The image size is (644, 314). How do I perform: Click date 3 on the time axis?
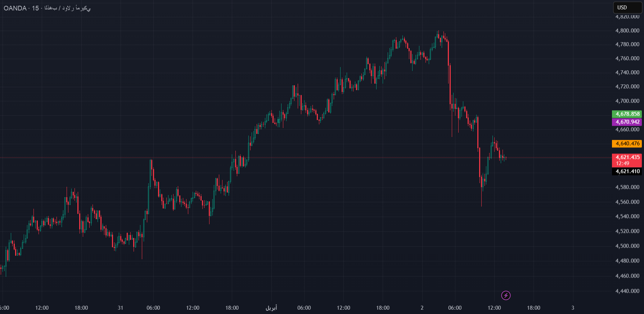click(573, 308)
